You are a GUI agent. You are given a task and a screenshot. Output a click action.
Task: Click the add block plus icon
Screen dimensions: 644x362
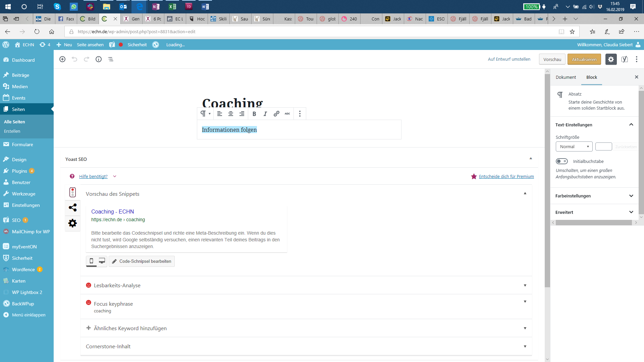[x=62, y=59]
